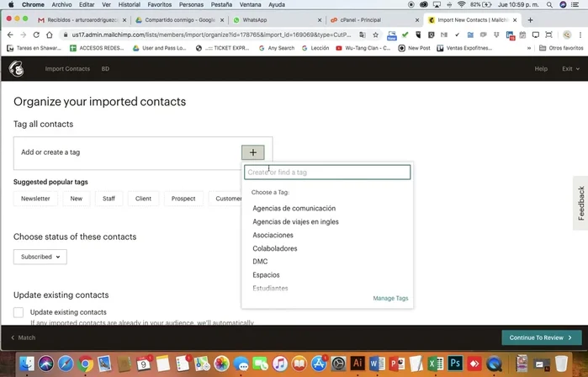
Task: Bookmark this page with the star icon
Action: 375,35
